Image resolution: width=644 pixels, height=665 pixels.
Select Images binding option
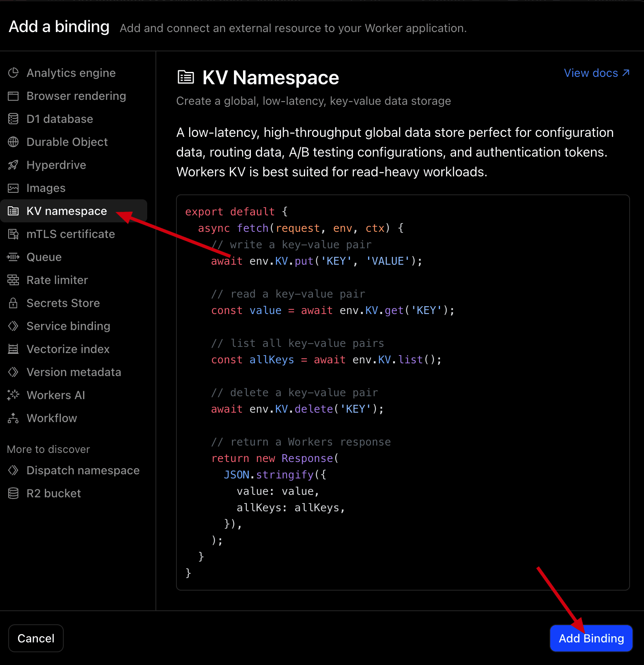pyautogui.click(x=46, y=188)
